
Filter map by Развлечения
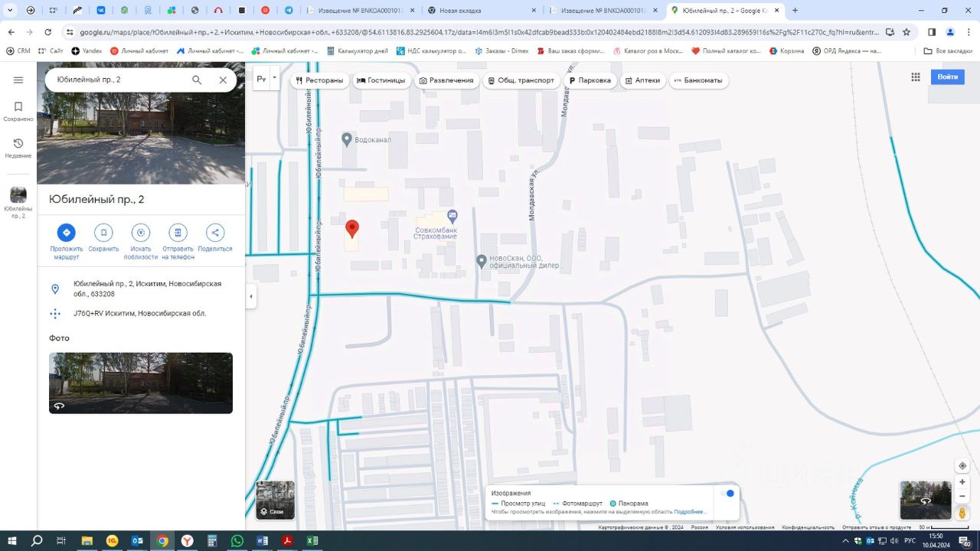(x=446, y=80)
